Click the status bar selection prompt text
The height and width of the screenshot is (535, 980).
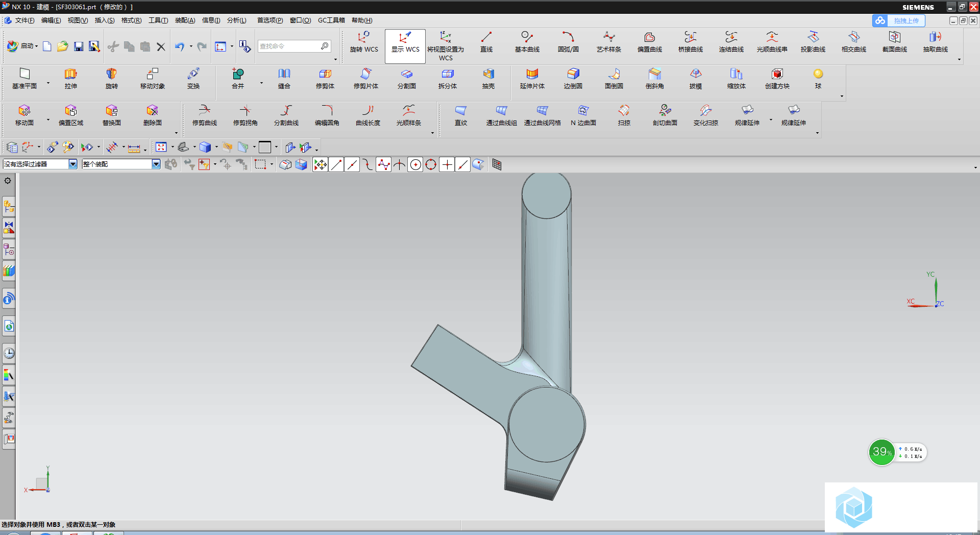[x=59, y=525]
